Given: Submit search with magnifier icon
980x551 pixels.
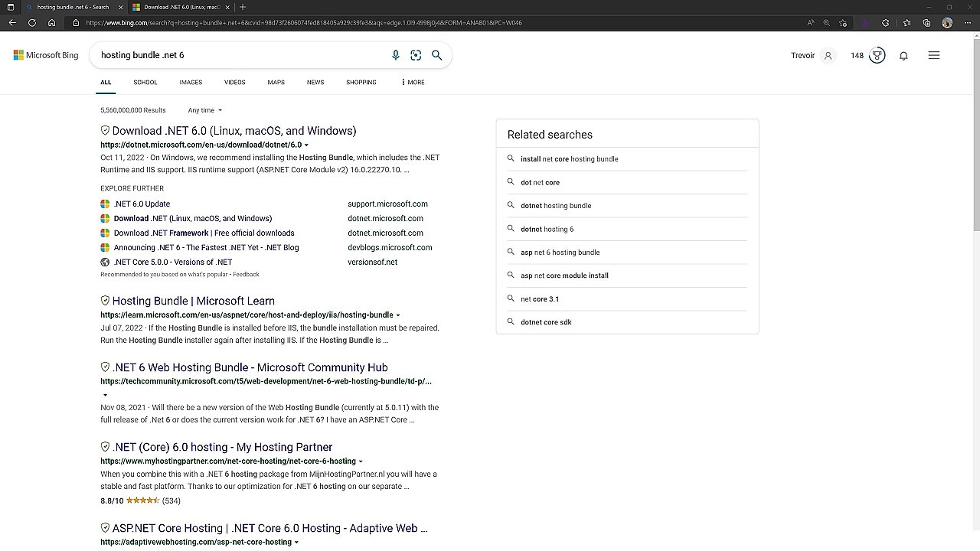Looking at the screenshot, I should tap(436, 55).
